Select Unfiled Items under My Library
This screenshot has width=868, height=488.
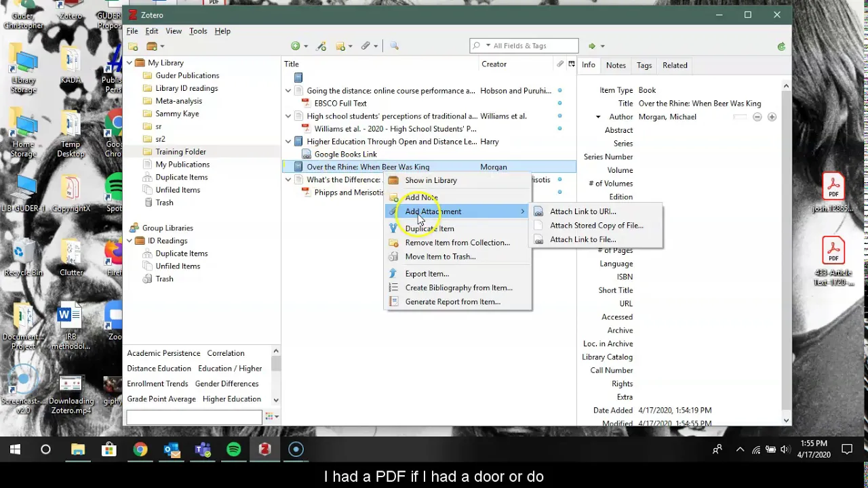pyautogui.click(x=178, y=190)
